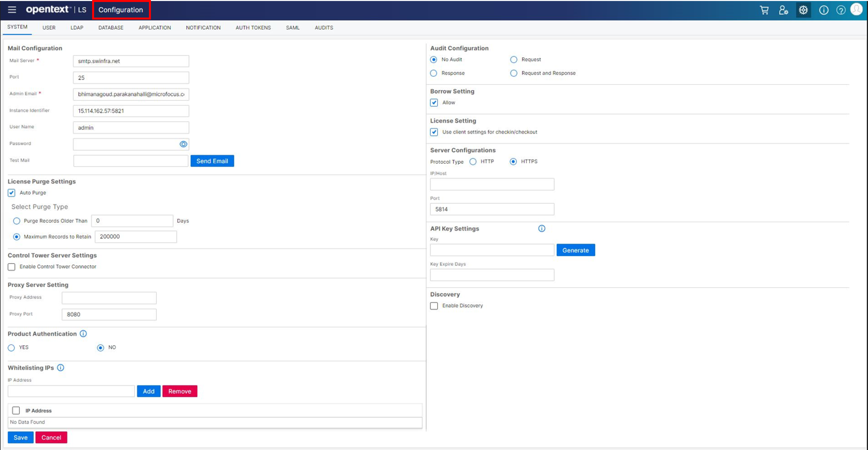Click the Generate button for API key
Image resolution: width=868 pixels, height=450 pixels.
576,250
